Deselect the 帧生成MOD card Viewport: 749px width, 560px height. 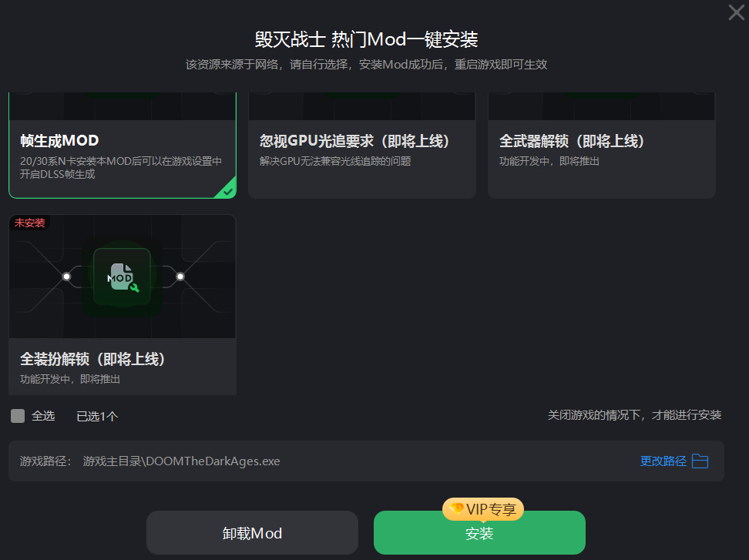coord(123,145)
